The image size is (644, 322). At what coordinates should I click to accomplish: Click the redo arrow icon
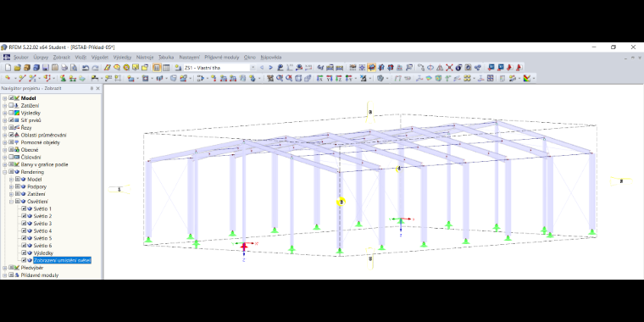click(95, 68)
